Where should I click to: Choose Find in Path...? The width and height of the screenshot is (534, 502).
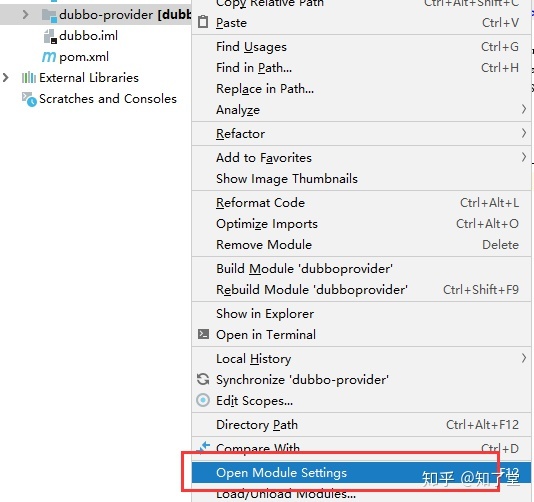coord(361,68)
